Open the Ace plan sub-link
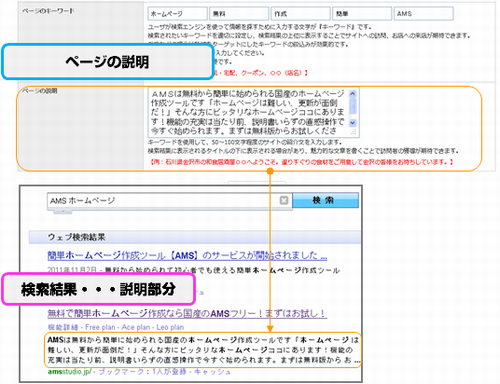This screenshot has height=384, width=500. [136, 327]
